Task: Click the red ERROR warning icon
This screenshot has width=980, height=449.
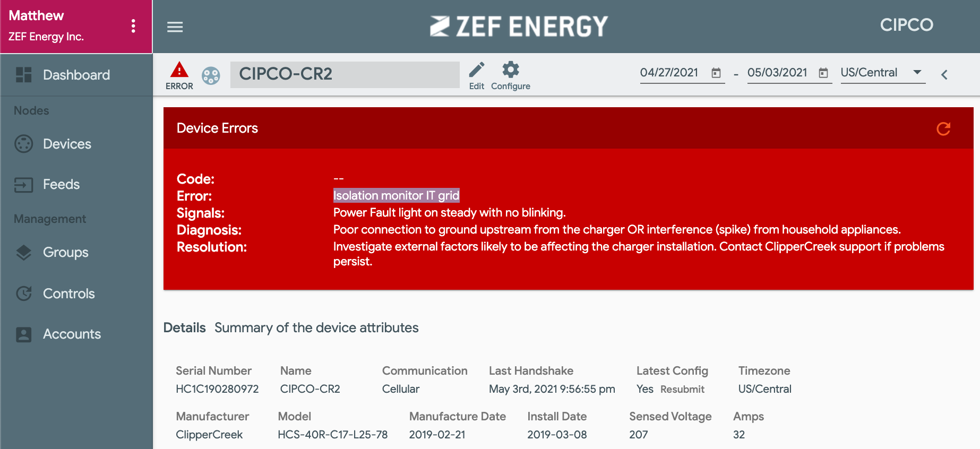Action: 179,70
